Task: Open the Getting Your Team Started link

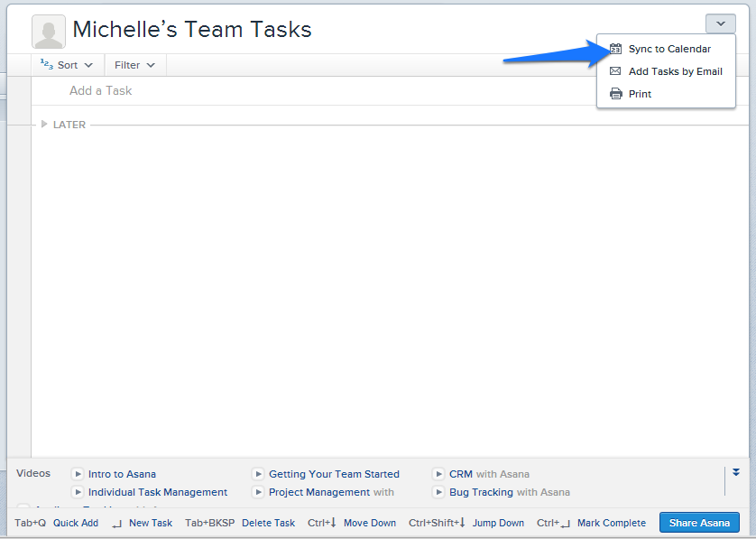Action: pos(334,474)
